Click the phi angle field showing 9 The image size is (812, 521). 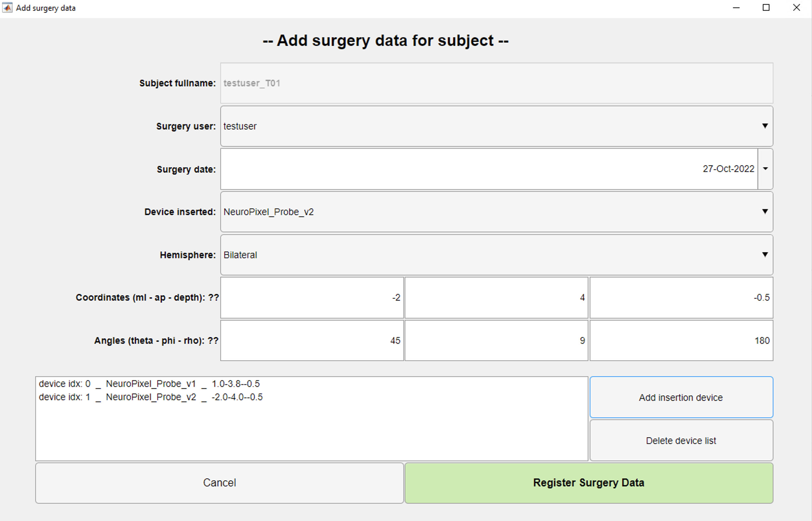496,341
